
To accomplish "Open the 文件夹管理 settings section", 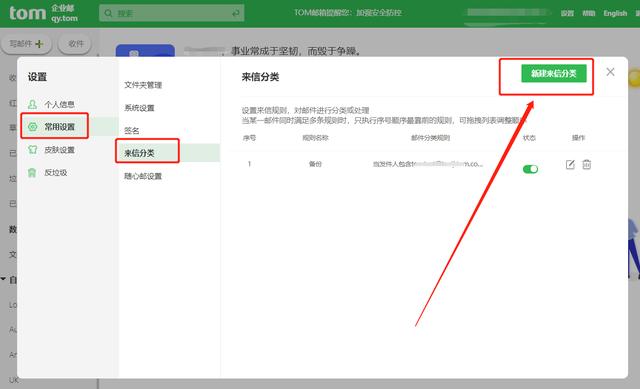I will [143, 85].
